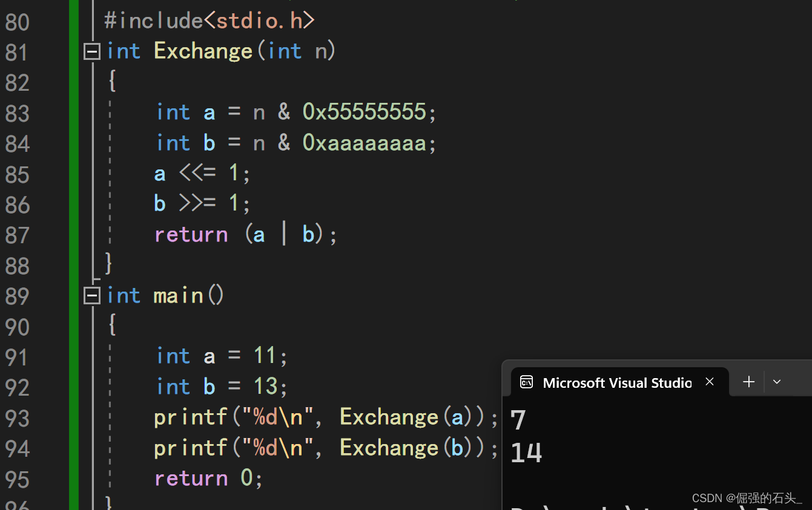Place cursor on the 0x55555555 hex constant
The height and width of the screenshot is (510, 812).
pyautogui.click(x=364, y=112)
